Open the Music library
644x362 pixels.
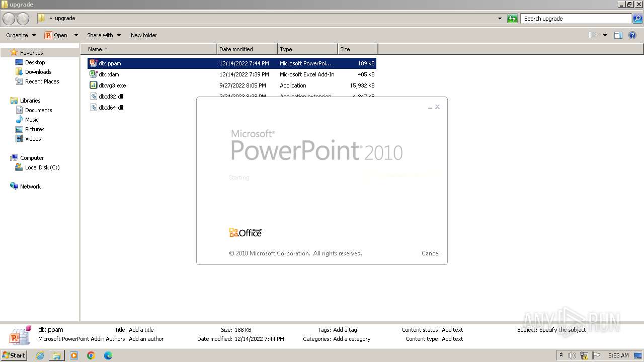coord(32,120)
